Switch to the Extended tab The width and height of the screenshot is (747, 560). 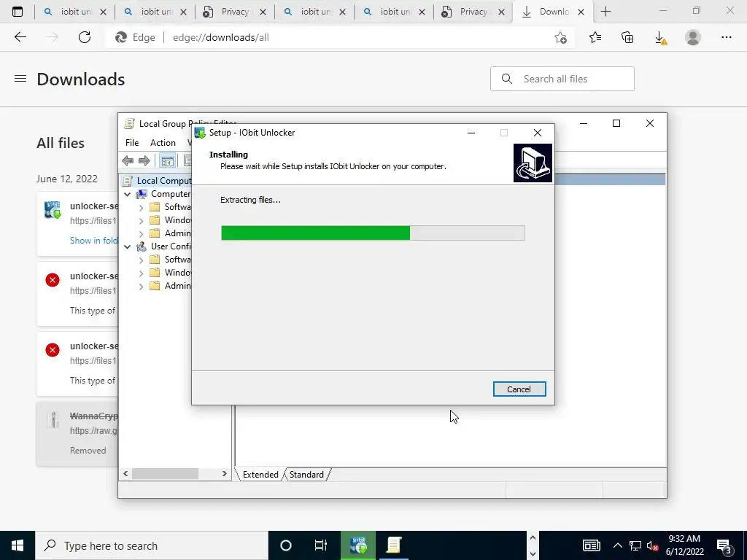[260, 474]
